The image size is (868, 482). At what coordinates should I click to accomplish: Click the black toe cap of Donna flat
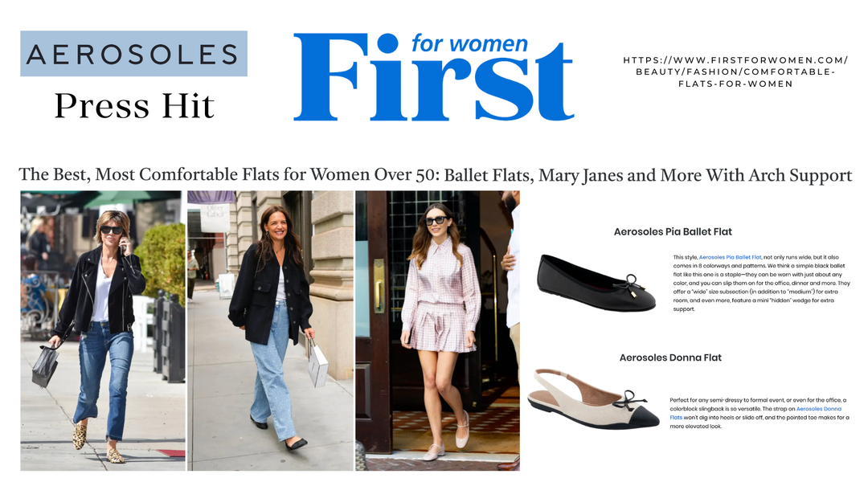click(641, 417)
